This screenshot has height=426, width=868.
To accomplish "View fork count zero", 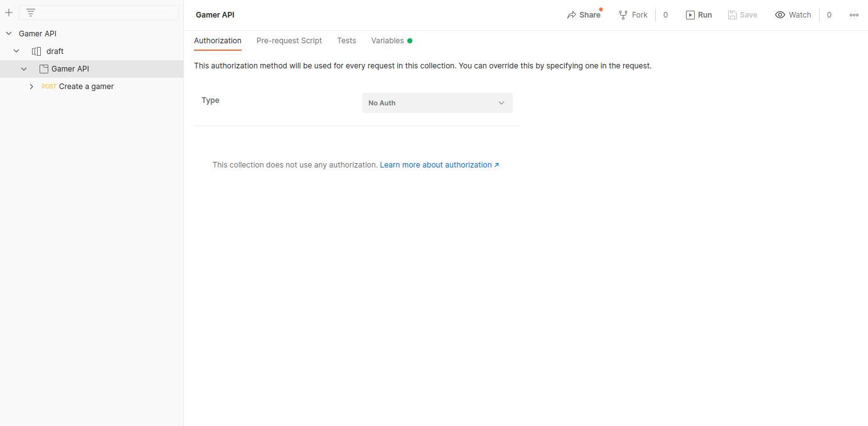I will point(665,15).
